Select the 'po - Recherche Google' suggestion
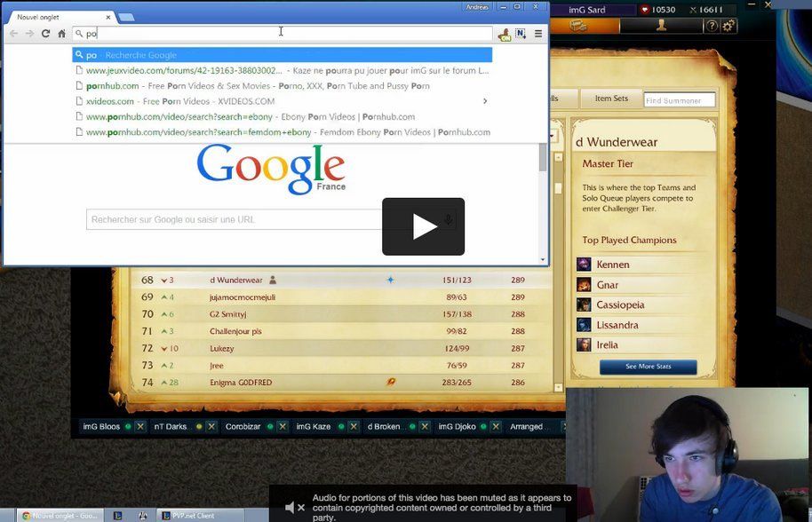This screenshot has height=522, width=812. click(283, 55)
